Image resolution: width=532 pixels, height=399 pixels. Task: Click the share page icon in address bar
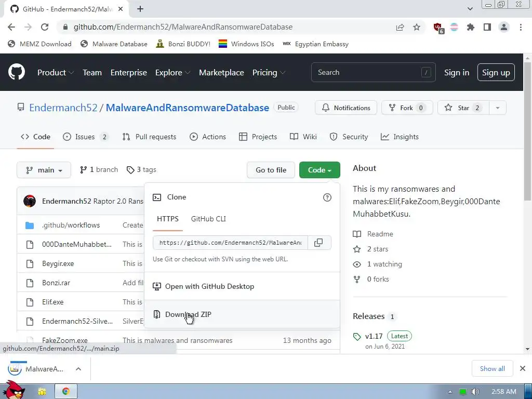(400, 27)
